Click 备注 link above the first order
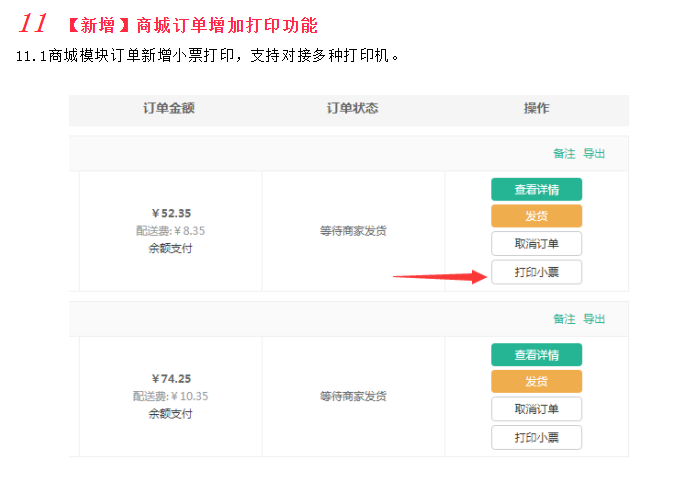 tap(564, 153)
